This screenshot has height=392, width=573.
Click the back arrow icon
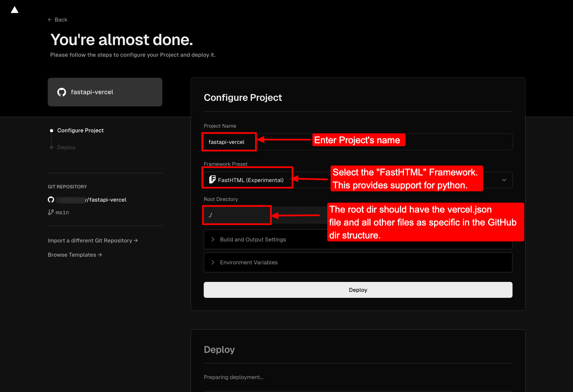pos(50,20)
